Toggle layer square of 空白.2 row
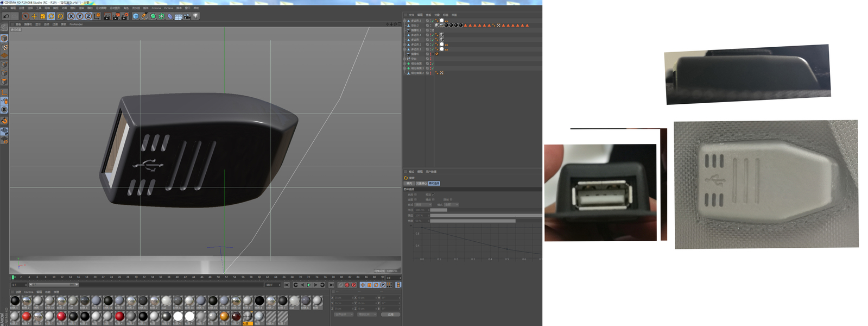Viewport: 868px width, 326px height. (x=427, y=26)
